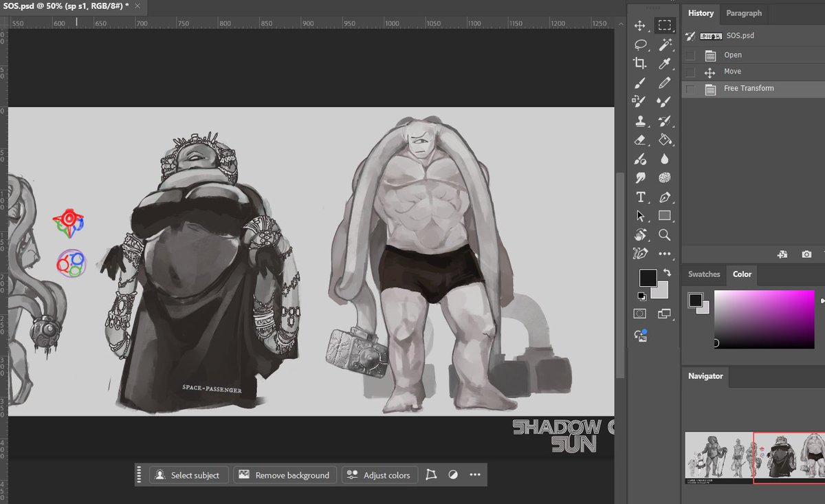The height and width of the screenshot is (504, 825).
Task: Open the Edit Toolbar three-dots menu
Action: click(x=664, y=254)
